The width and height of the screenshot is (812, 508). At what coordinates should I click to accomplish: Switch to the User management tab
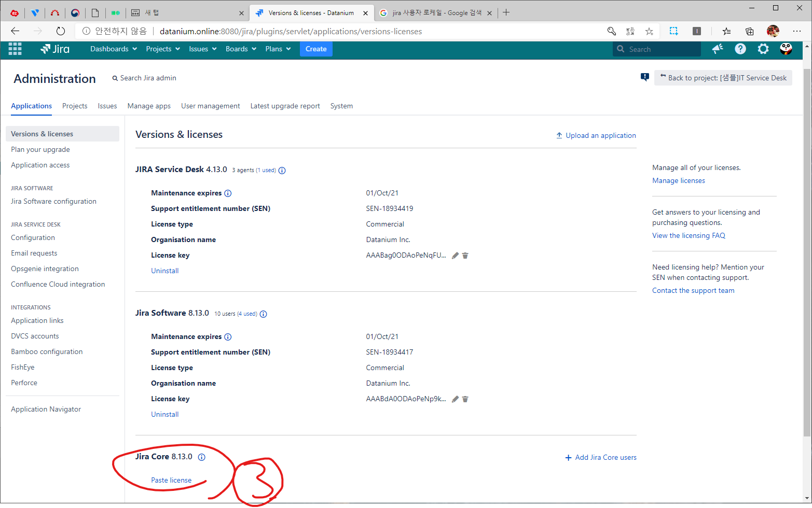click(211, 106)
